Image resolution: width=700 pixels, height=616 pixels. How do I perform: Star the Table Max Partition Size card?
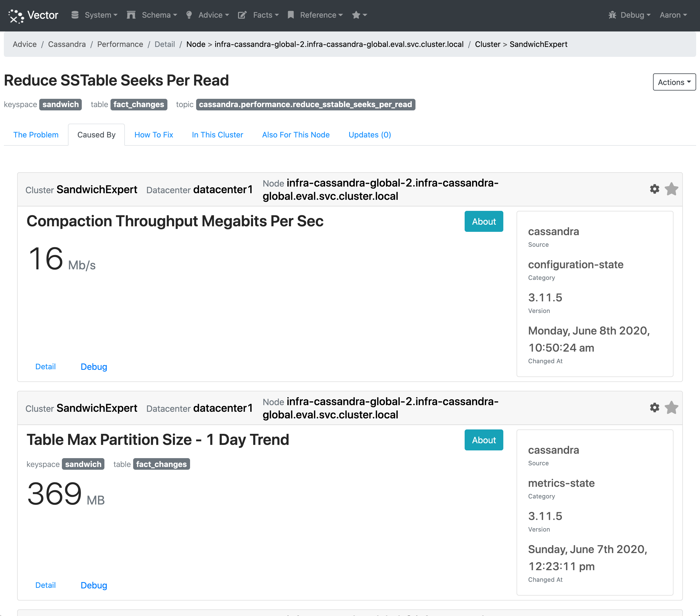671,407
